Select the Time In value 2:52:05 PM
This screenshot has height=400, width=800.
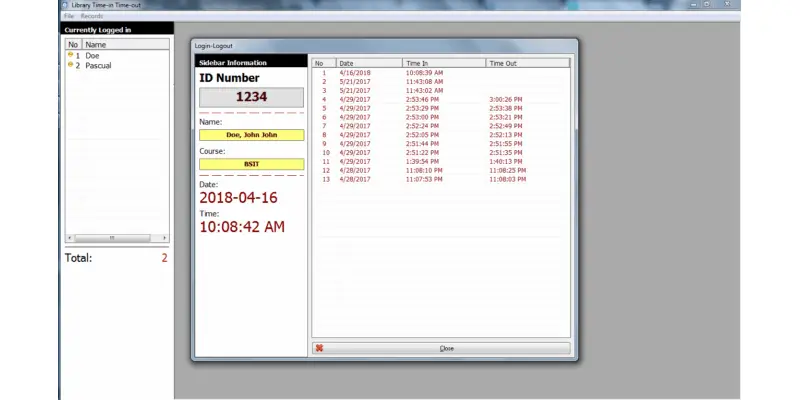tap(422, 135)
